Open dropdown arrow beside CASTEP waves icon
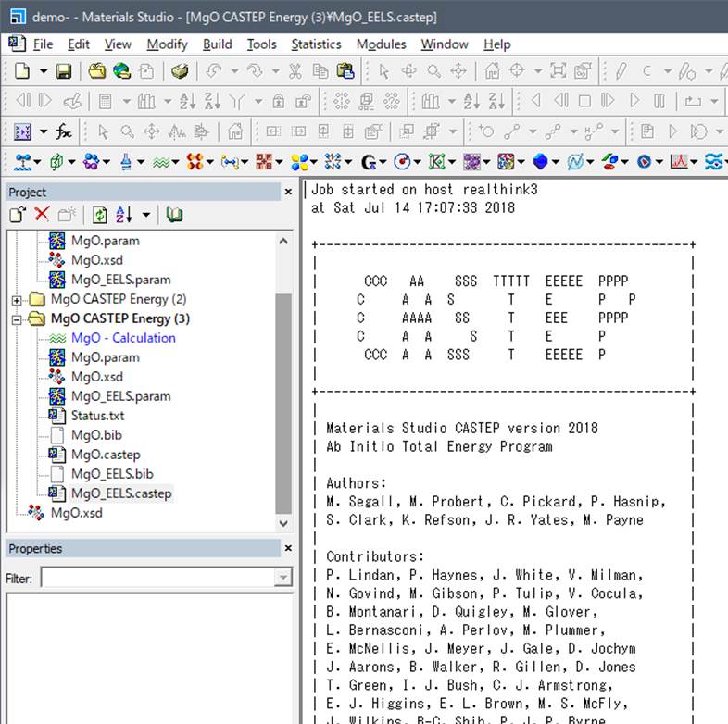 click(175, 162)
